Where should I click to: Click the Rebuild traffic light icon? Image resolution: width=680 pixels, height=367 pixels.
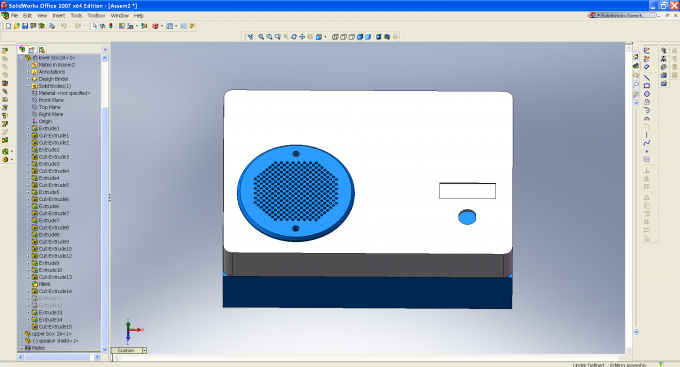pyautogui.click(x=111, y=26)
